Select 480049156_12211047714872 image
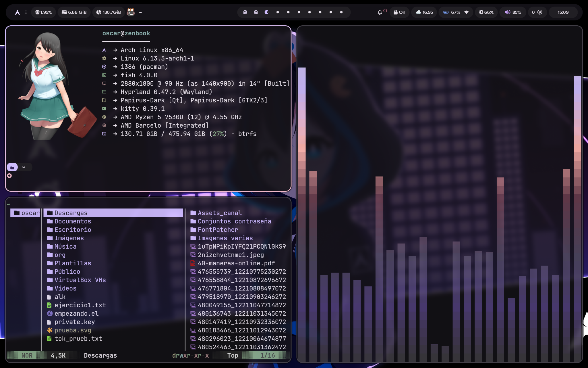Image resolution: width=588 pixels, height=368 pixels. (x=238, y=305)
